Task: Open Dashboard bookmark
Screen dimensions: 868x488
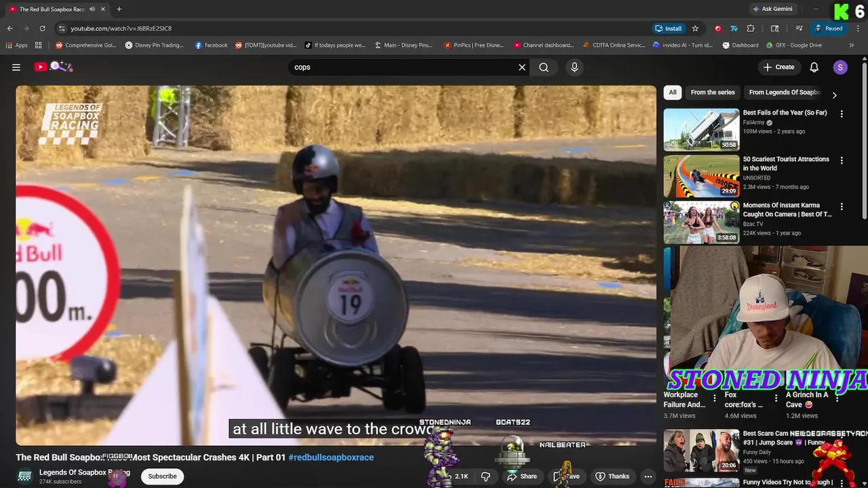Action: point(741,45)
